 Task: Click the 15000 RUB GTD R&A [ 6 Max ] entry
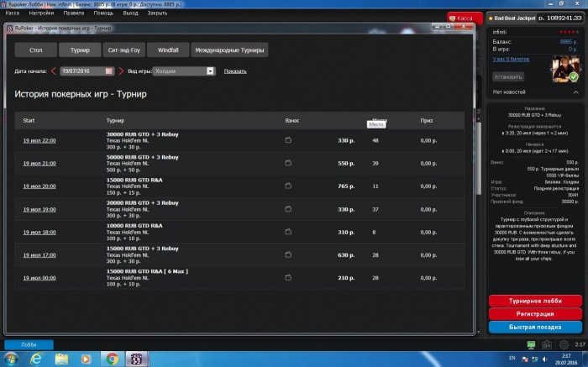click(147, 271)
